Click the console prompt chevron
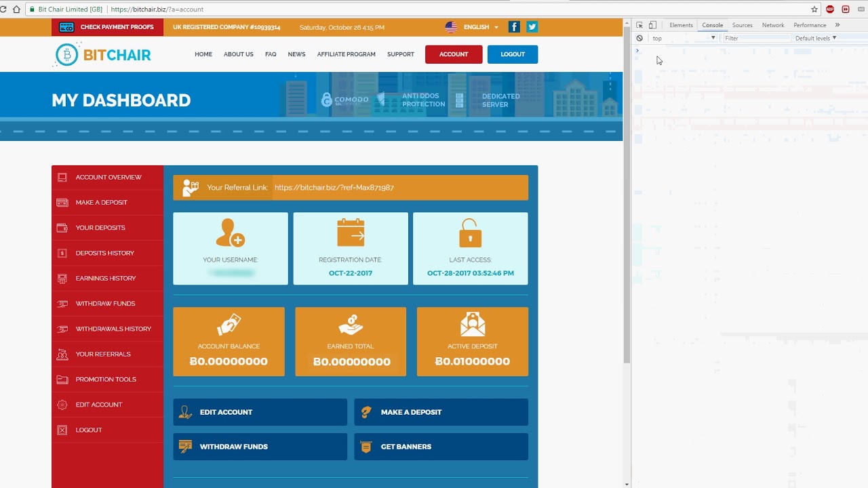Viewport: 868px width, 488px height. (637, 51)
